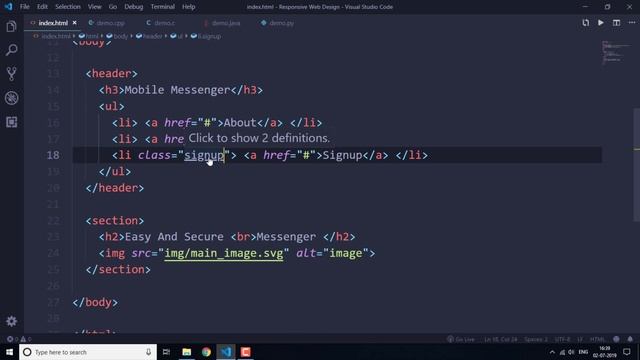Screen dimensions: 640x360
Task: Click the UTF-8 encoding indicator
Action: [x=562, y=339]
